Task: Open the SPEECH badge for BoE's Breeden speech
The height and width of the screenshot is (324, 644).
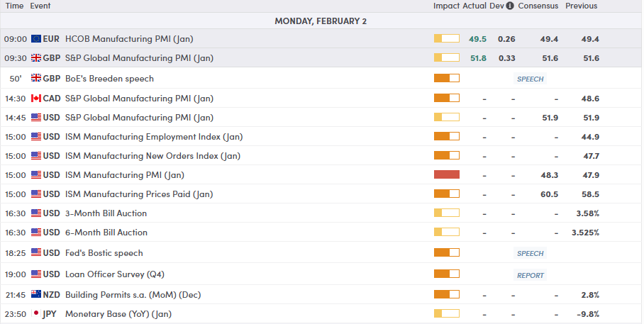Action: 531,79
